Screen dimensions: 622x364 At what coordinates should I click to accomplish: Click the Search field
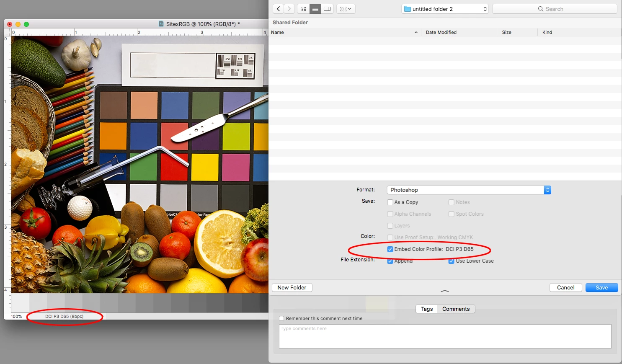click(555, 9)
